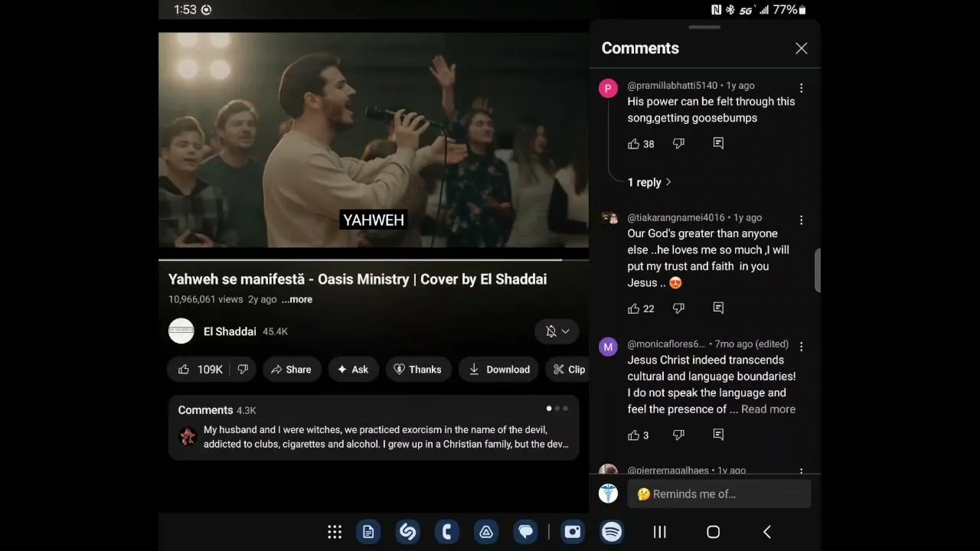The height and width of the screenshot is (551, 980).
Task: Like the video with 109K likes
Action: coord(201,370)
